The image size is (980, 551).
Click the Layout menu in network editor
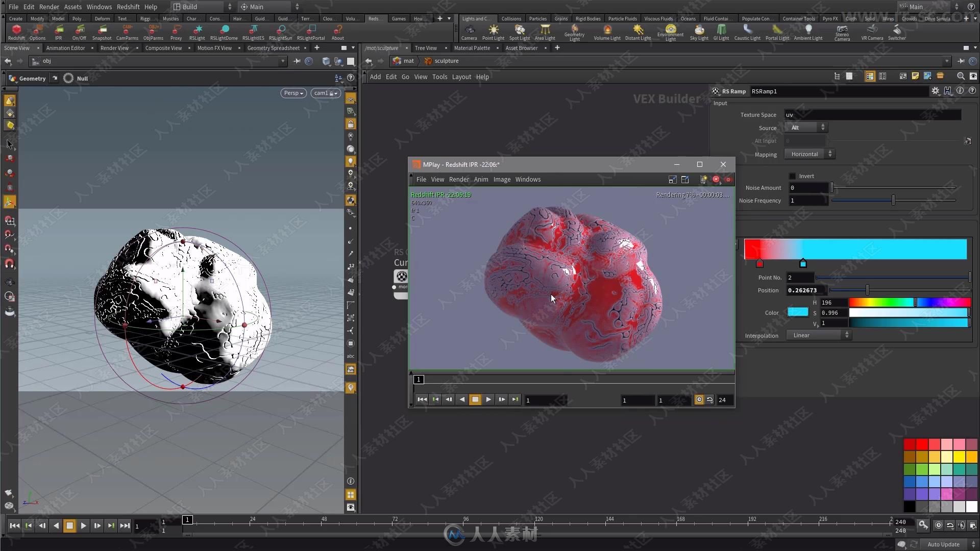coord(461,77)
